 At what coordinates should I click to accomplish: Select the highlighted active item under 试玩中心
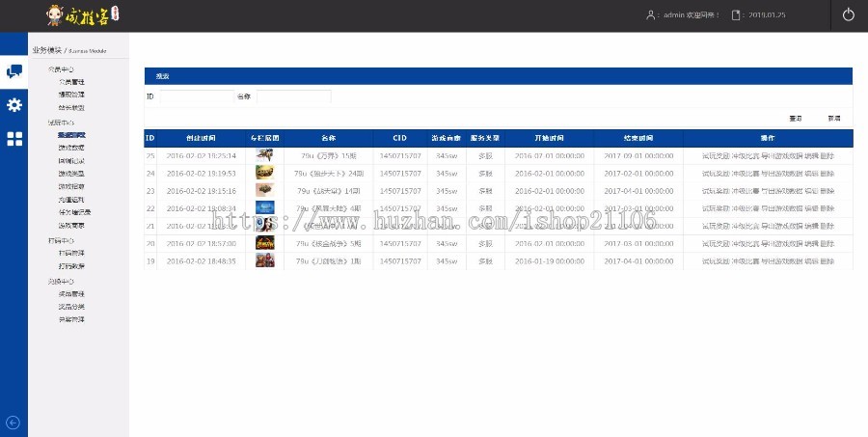click(71, 135)
